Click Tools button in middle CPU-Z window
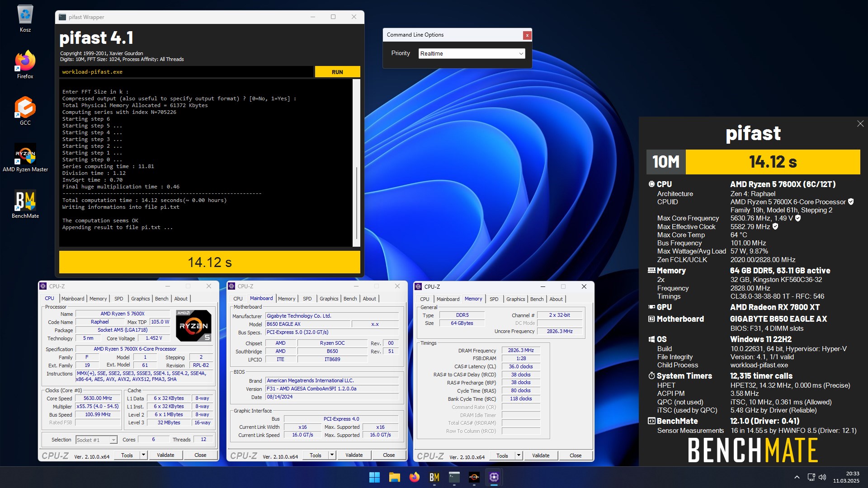This screenshot has height=488, width=868. 316,455
